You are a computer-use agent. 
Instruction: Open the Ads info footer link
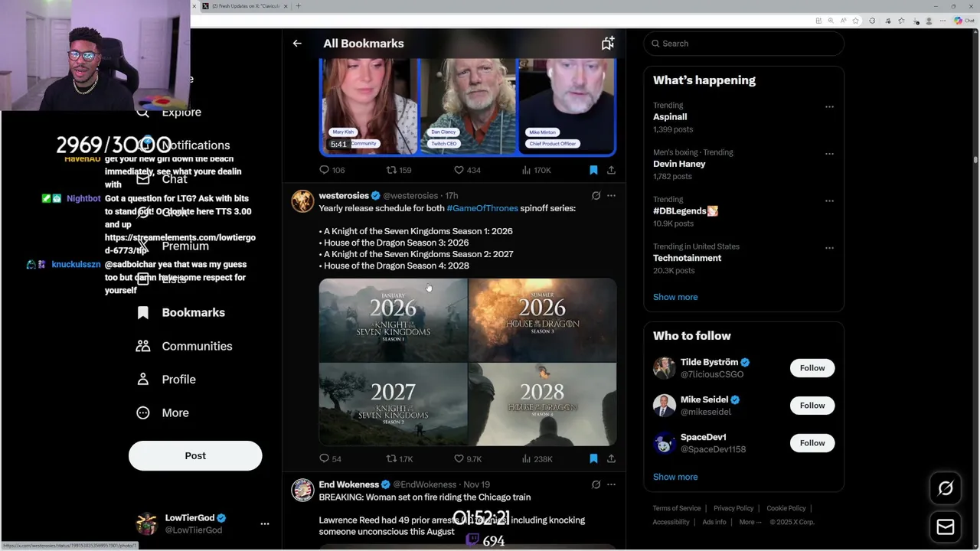tap(714, 522)
